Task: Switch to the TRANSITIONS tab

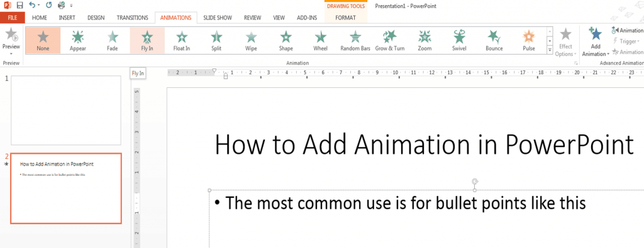Action: coord(132,18)
